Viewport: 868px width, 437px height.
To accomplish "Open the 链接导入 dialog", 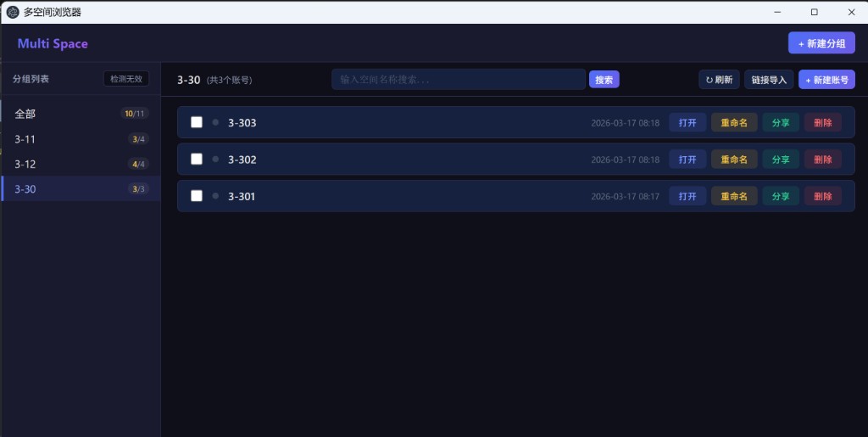I will point(769,80).
